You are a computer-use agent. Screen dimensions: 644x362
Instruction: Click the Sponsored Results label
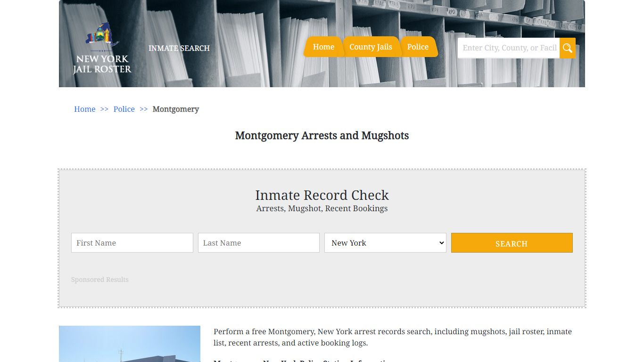pos(100,280)
